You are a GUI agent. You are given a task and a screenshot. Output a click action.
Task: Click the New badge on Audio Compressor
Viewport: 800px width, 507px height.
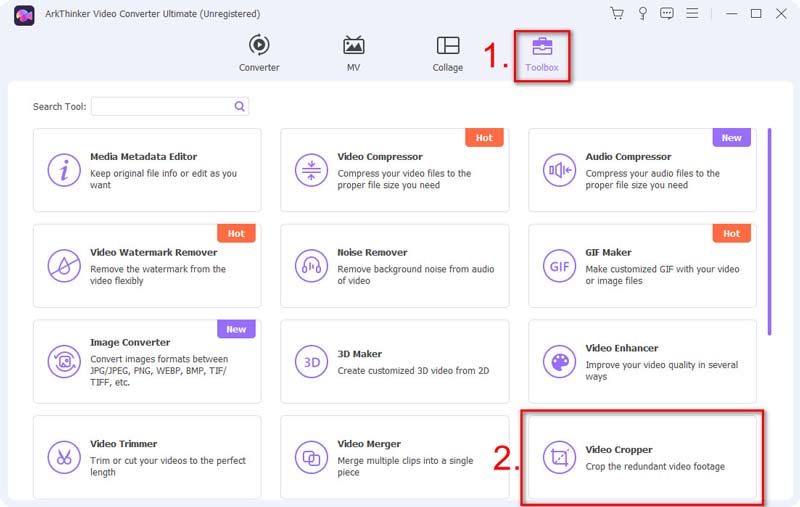[x=732, y=138]
